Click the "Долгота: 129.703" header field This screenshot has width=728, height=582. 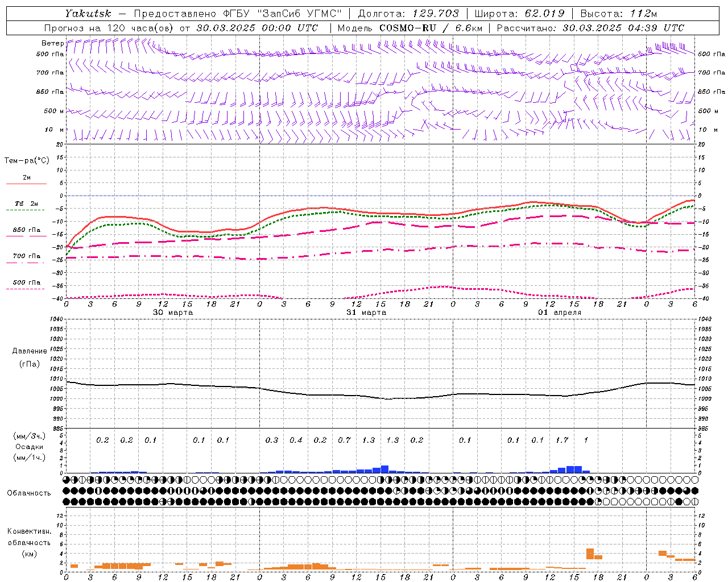pos(408,14)
